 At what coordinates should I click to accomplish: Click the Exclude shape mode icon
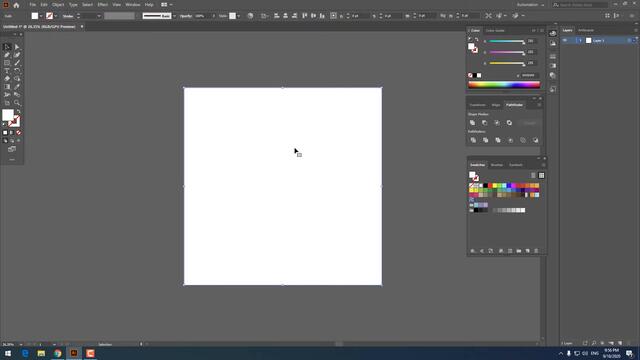[x=509, y=122]
